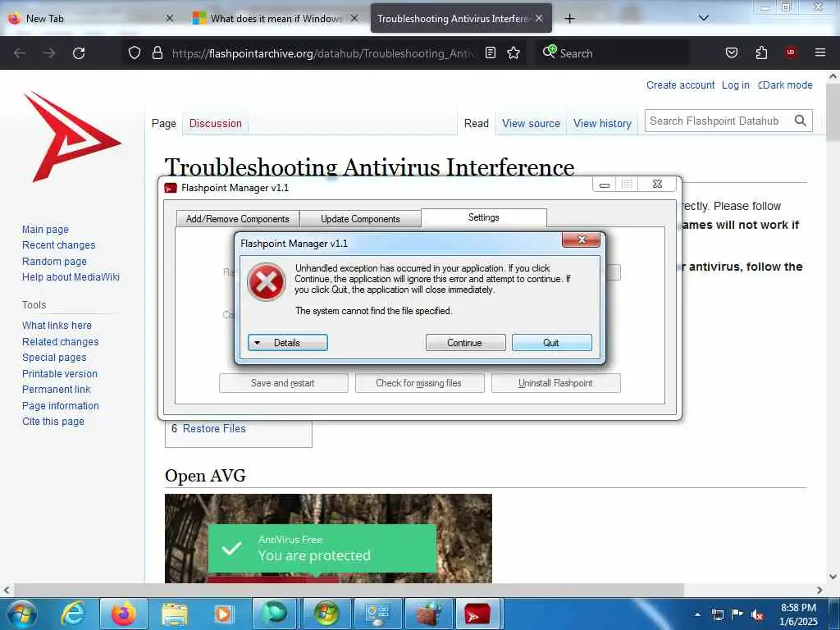Click the Firefox forward arrow
This screenshot has height=630, width=840.
pyautogui.click(x=49, y=53)
